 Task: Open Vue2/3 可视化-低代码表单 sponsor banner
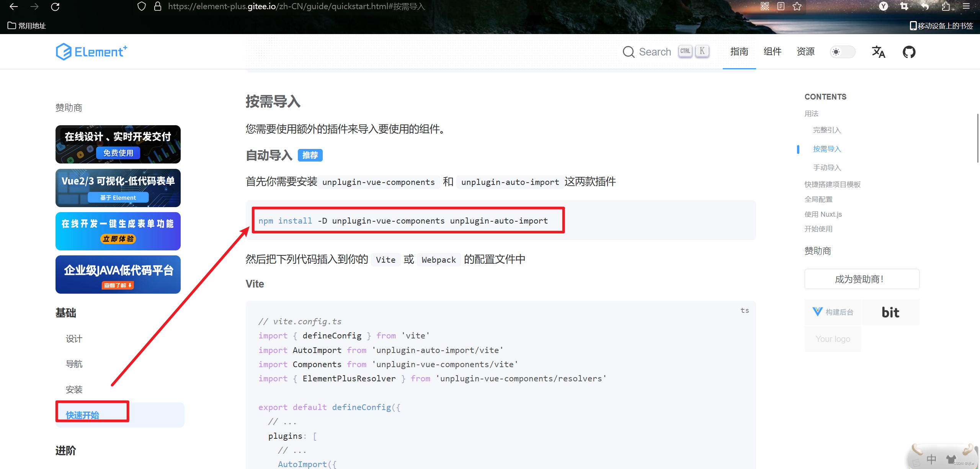coord(118,188)
